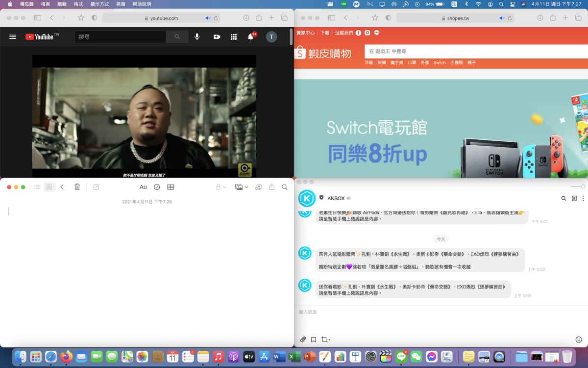Insert a table in Notes
The height and width of the screenshot is (368, 588).
(171, 187)
